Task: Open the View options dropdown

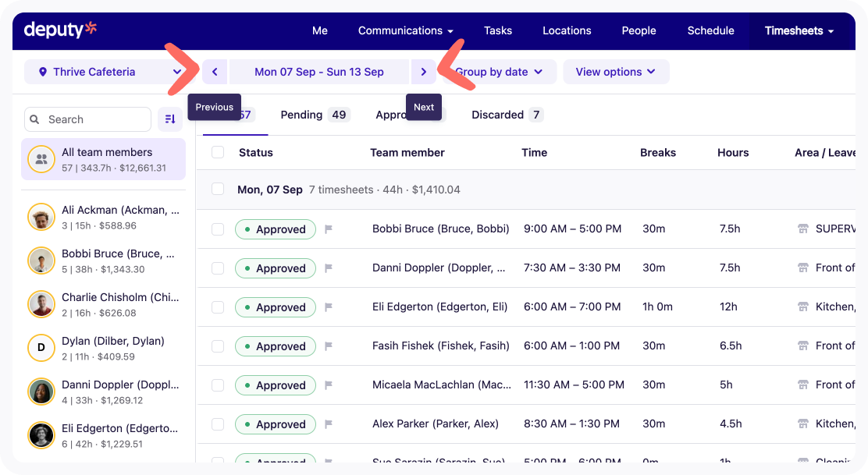Action: pos(616,72)
